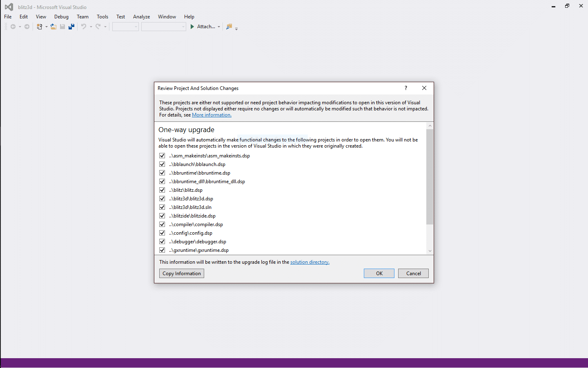Toggle the bbruntime_dll.dsp checkbox
Image resolution: width=588 pixels, height=368 pixels.
click(x=162, y=182)
